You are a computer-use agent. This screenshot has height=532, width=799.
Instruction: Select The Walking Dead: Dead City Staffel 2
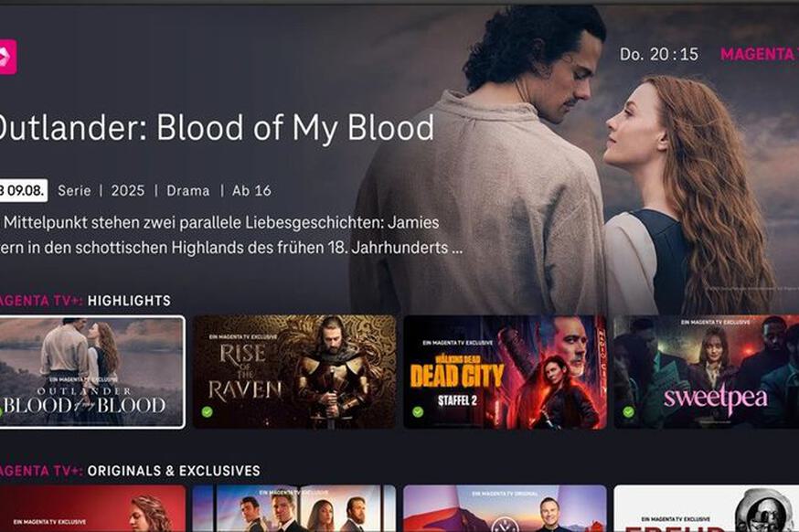coord(505,372)
